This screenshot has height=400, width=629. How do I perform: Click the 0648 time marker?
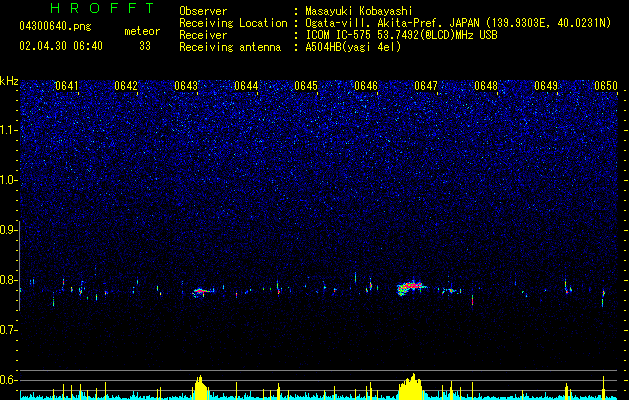(x=486, y=86)
